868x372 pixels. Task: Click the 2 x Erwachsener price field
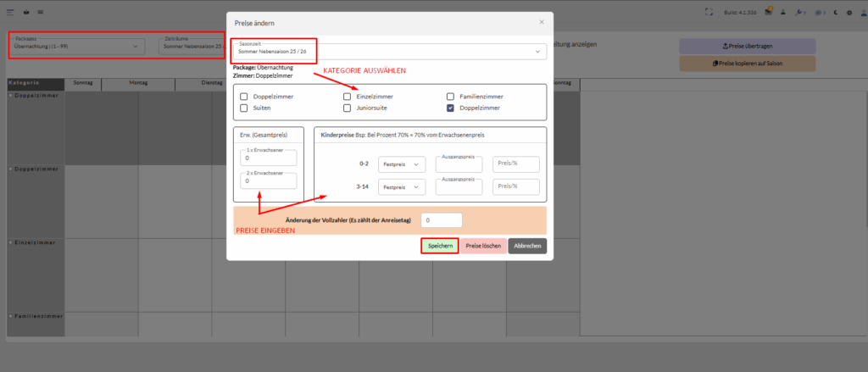pyautogui.click(x=269, y=180)
